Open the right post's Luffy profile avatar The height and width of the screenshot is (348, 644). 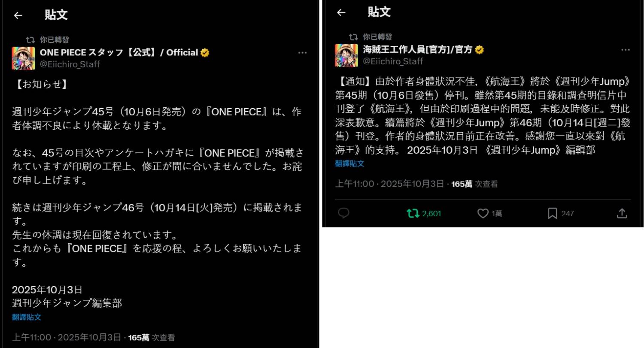click(x=346, y=55)
